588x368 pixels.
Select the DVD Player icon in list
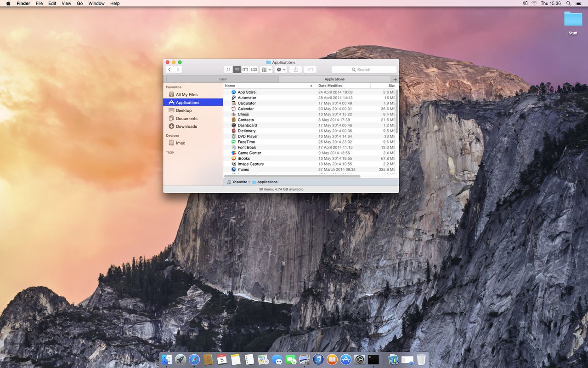tap(233, 136)
